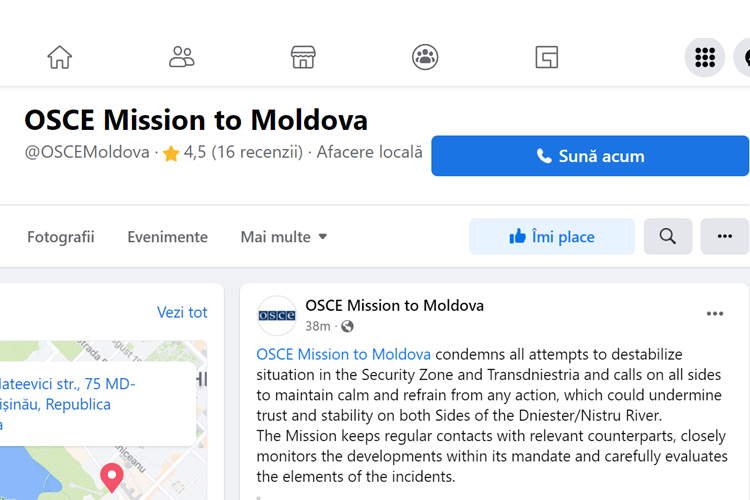Image resolution: width=750 pixels, height=500 pixels.
Task: Open the Marketplace storefront icon
Action: [x=303, y=57]
